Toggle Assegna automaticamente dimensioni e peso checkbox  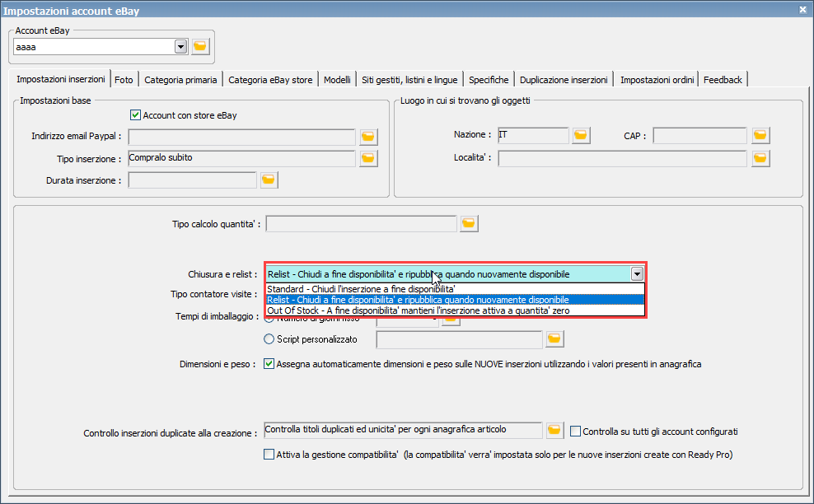269,364
